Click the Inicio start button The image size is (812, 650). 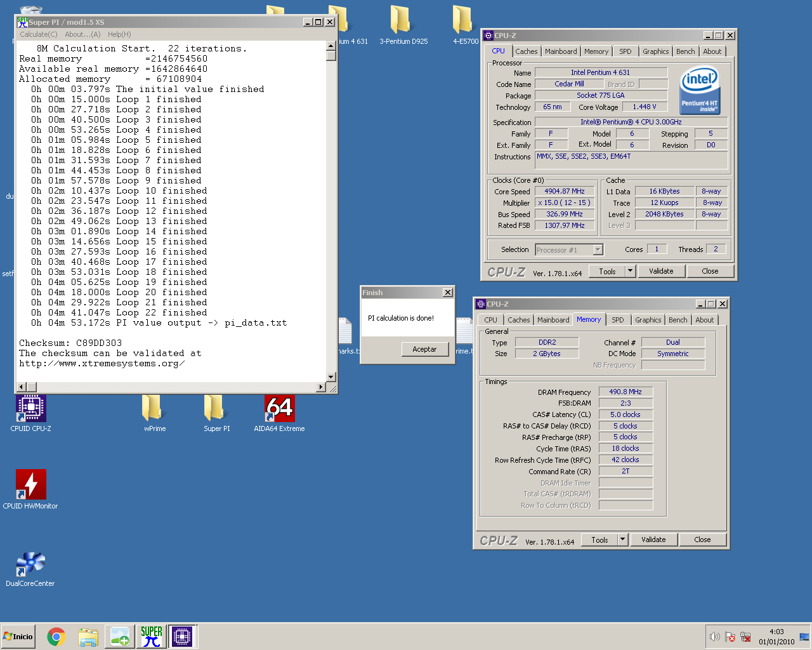pyautogui.click(x=18, y=637)
